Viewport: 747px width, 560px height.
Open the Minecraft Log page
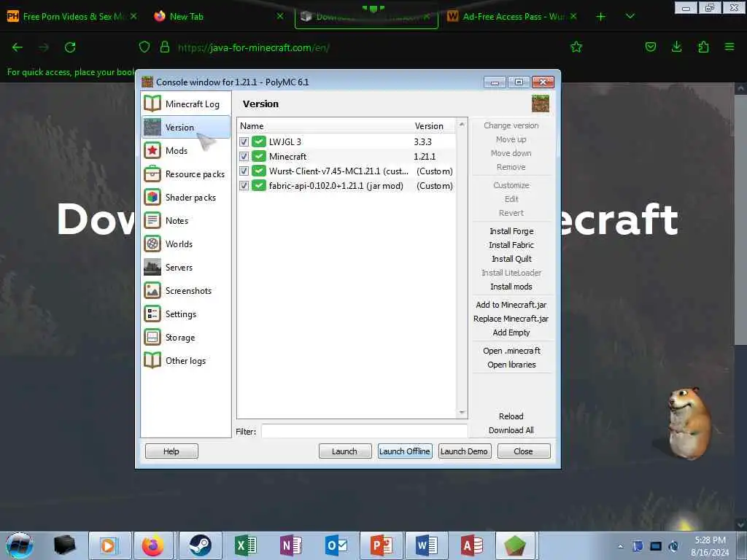[186, 104]
